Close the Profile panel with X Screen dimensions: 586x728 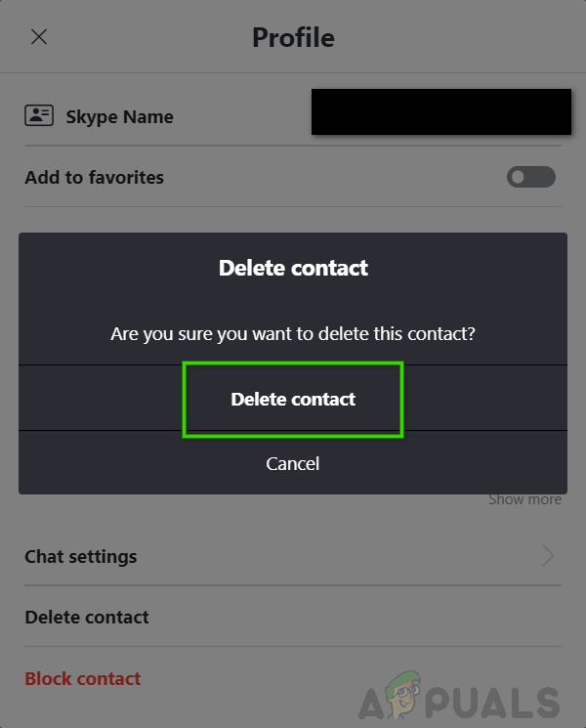pyautogui.click(x=39, y=37)
